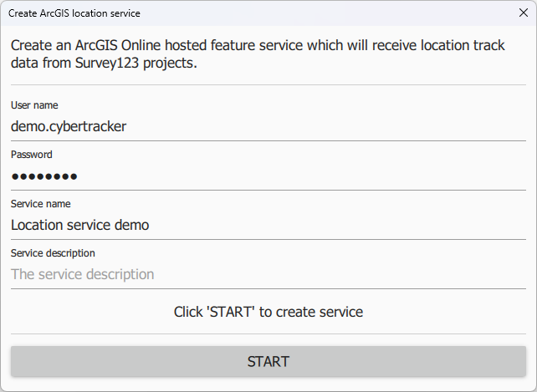Click the dialog title 'Create ArcGIS location service'

(x=74, y=13)
